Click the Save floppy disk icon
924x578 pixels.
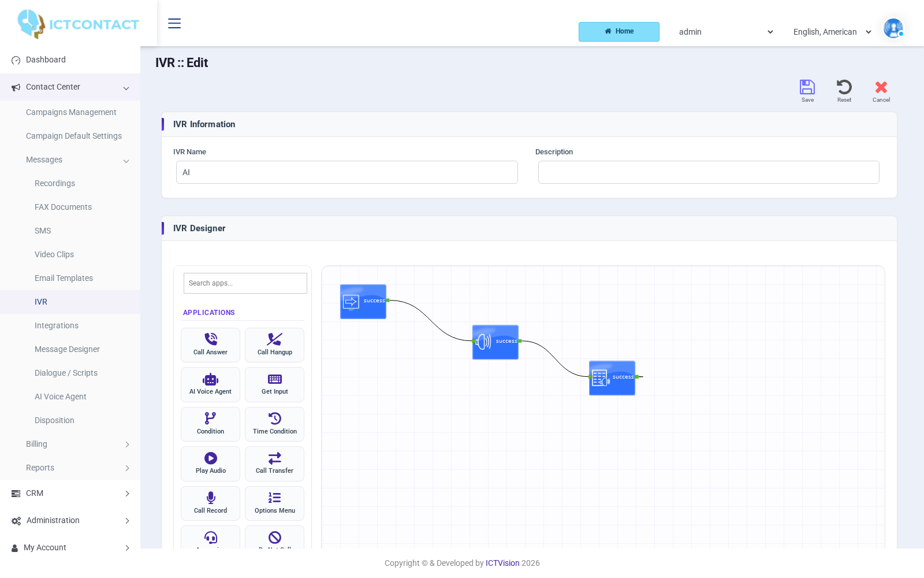pyautogui.click(x=807, y=87)
